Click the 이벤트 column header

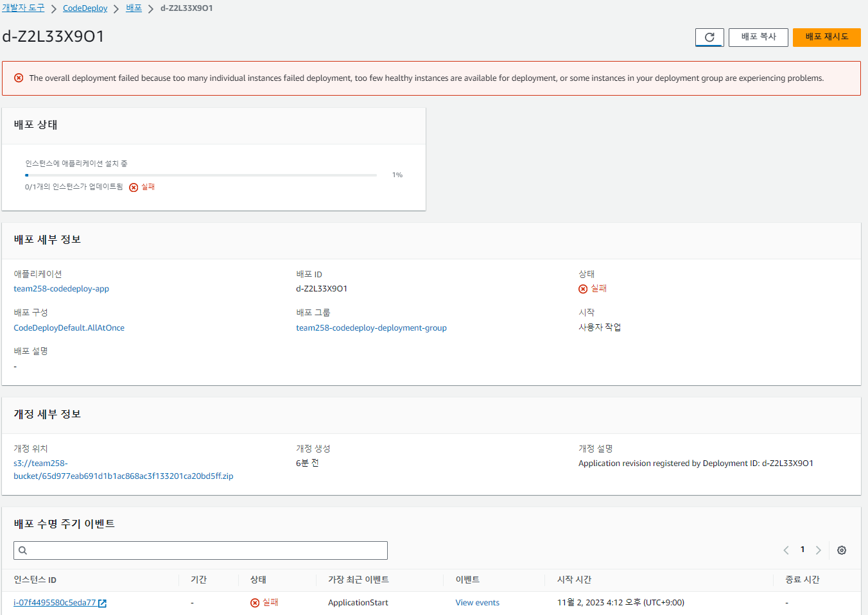467,580
